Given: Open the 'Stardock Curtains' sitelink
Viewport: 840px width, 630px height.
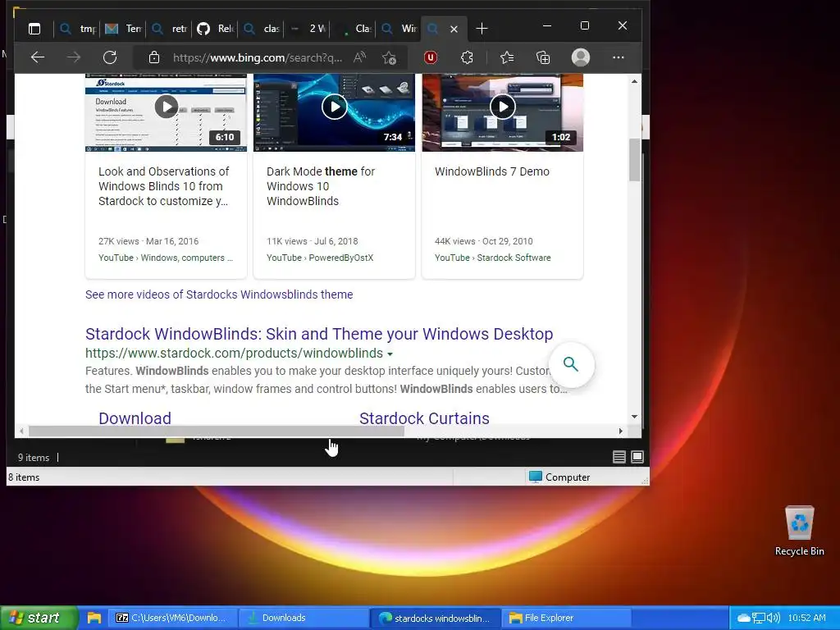Looking at the screenshot, I should click(424, 418).
